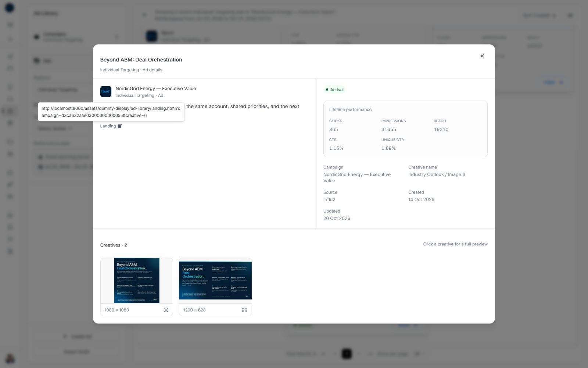Select the clicks value 365

click(x=333, y=129)
